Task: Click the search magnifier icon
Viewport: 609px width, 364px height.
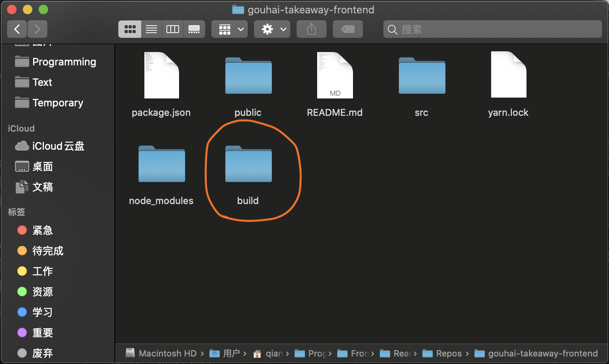Action: (x=392, y=29)
